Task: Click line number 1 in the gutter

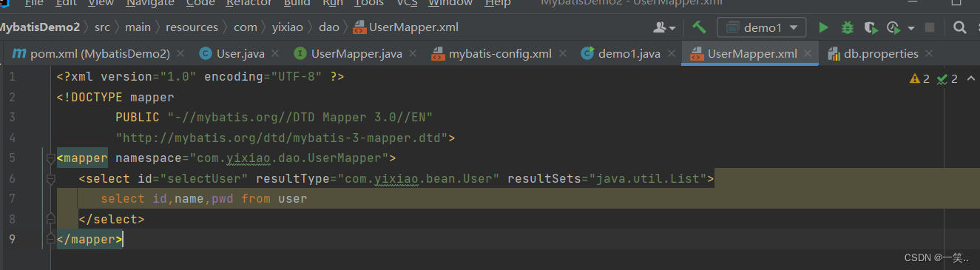Action: [x=12, y=77]
